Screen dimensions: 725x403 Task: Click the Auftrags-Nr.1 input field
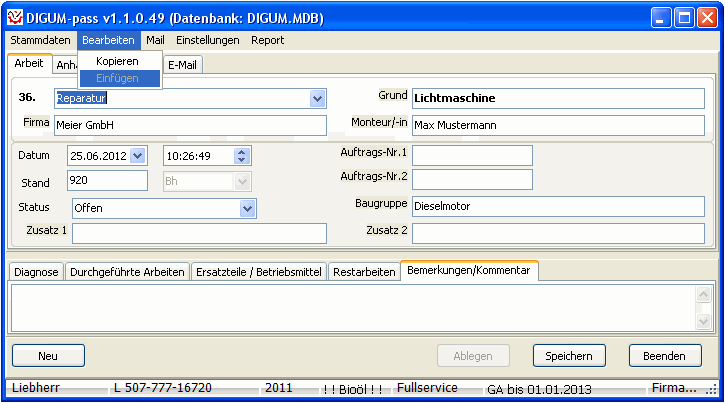tap(472, 155)
